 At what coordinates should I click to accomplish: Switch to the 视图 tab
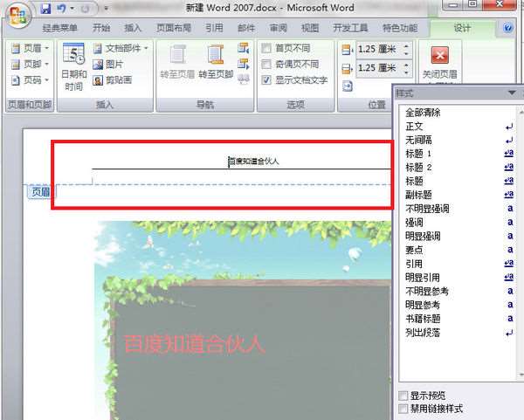point(310,28)
